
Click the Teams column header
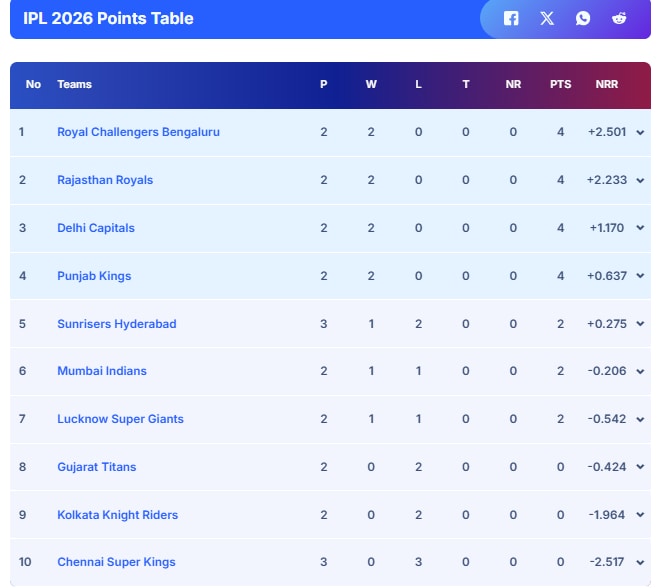click(x=74, y=85)
